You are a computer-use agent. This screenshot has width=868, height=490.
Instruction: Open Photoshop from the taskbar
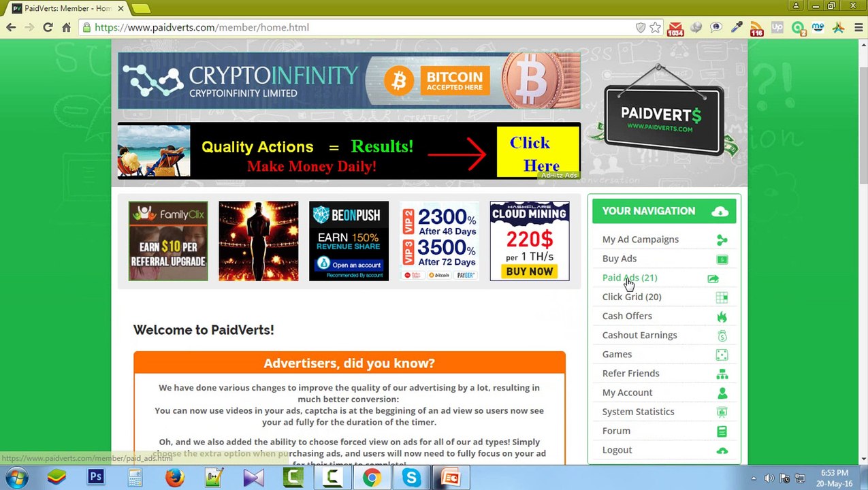pyautogui.click(x=96, y=478)
